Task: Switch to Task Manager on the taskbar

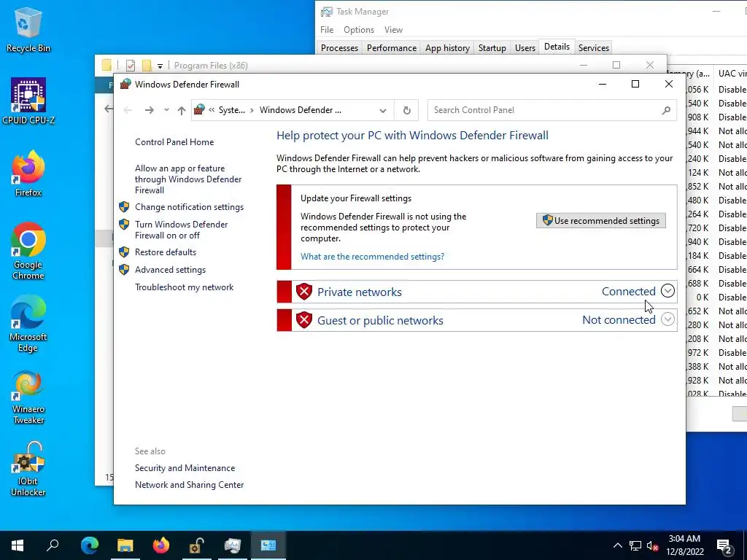Action: 233,545
